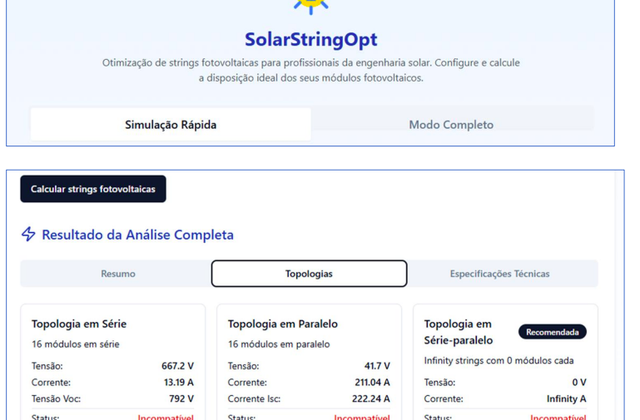The height and width of the screenshot is (420, 640).
Task: Click 'Corrente Isc:' label in Paralelo card
Action: (254, 398)
